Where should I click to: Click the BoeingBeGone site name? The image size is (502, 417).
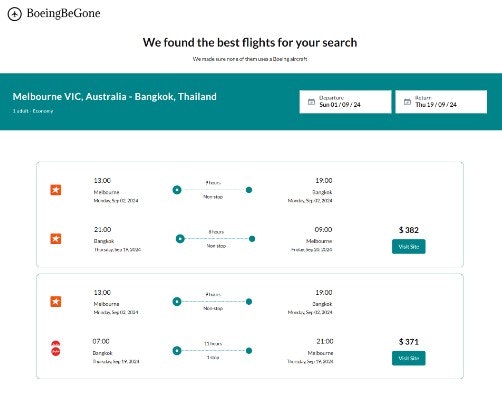coord(63,13)
